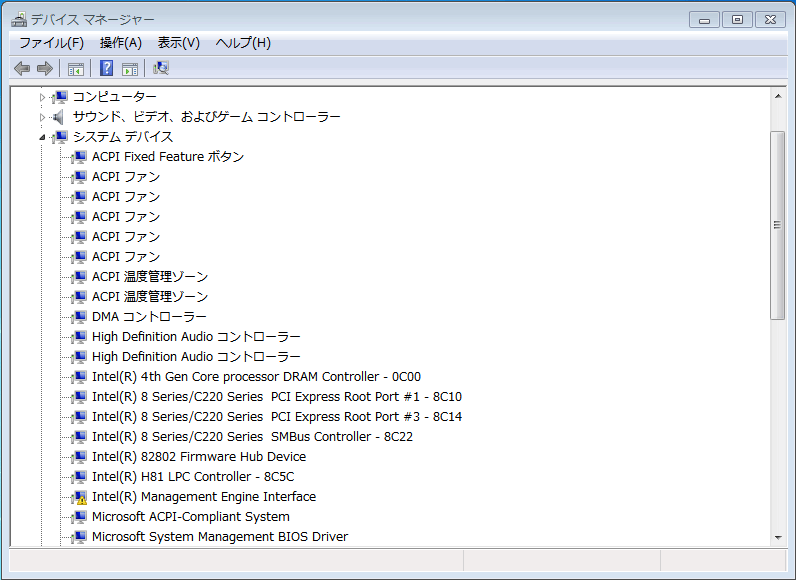Click the vertical scrollbar thumb
Screen dimensions: 796x580
click(778, 225)
